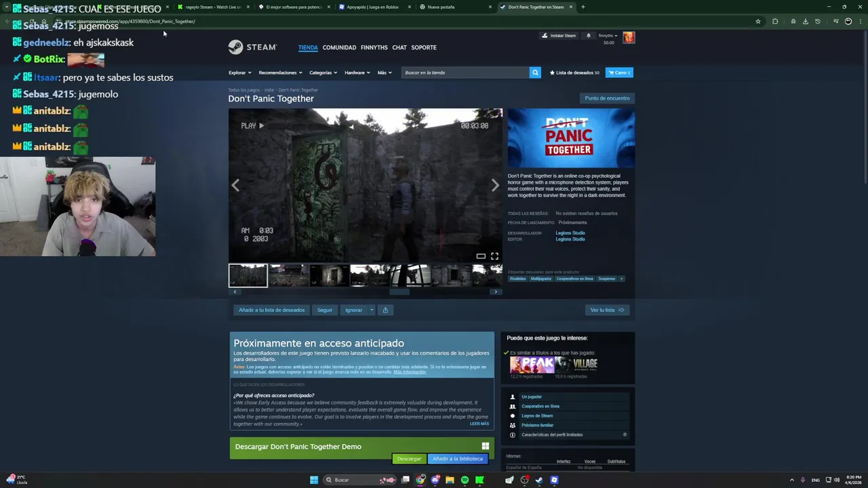Viewport: 868px width, 488px height.
Task: Click the Instalar Steam button
Action: (559, 35)
